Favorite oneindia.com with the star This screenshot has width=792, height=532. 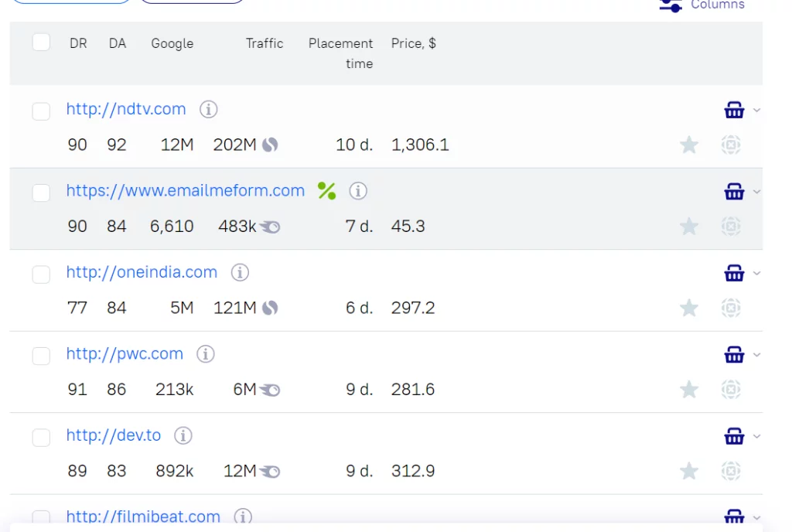[x=689, y=308]
